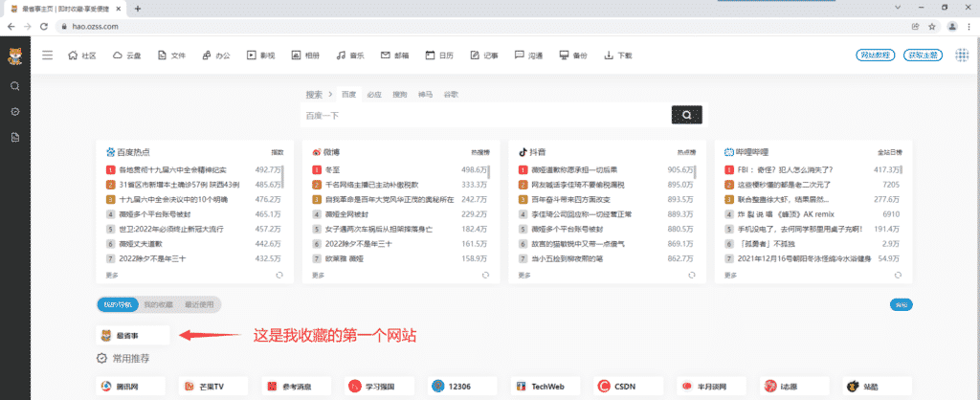Open 音乐 music section
This screenshot has width=980, height=400.
(x=350, y=55)
